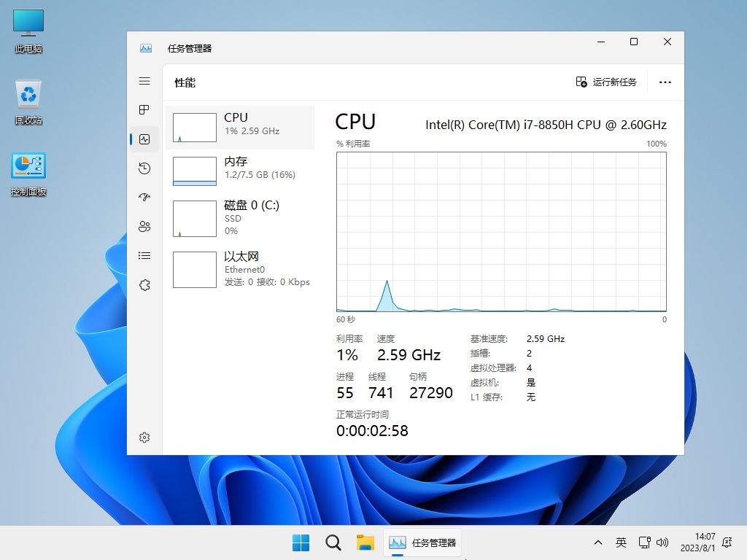Open the clock showing 14:07
747x560 pixels.
tap(698, 542)
